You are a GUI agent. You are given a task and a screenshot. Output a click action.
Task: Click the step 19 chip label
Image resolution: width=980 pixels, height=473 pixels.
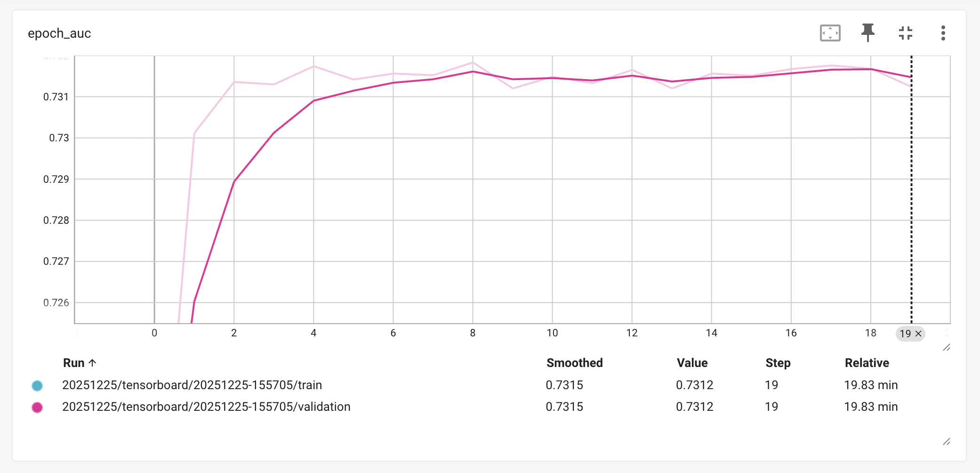tap(905, 334)
